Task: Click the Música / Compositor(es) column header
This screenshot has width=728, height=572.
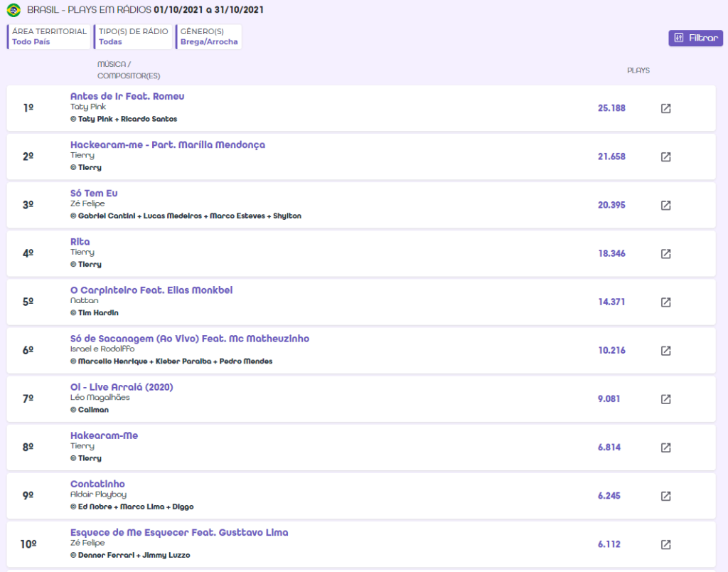Action: click(128, 70)
